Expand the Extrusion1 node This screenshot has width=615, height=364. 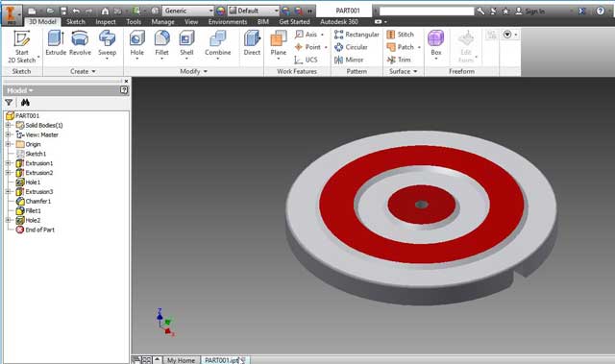(x=8, y=163)
